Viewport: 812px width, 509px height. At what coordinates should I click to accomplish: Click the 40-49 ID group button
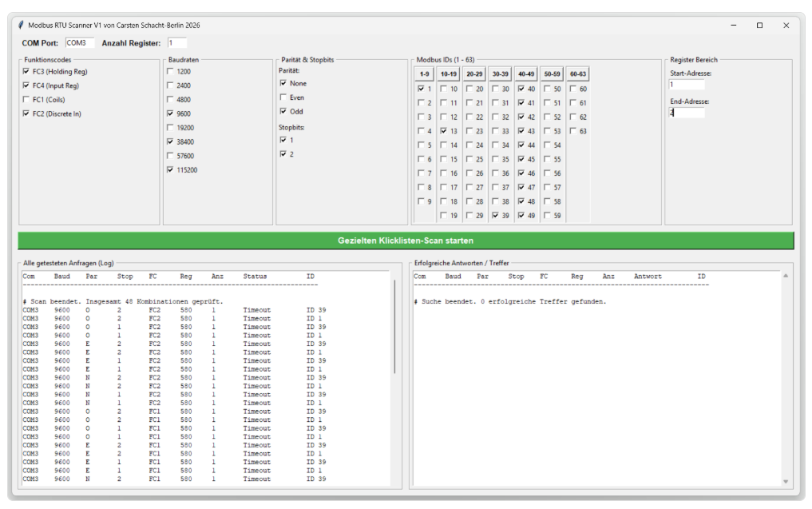coord(526,74)
